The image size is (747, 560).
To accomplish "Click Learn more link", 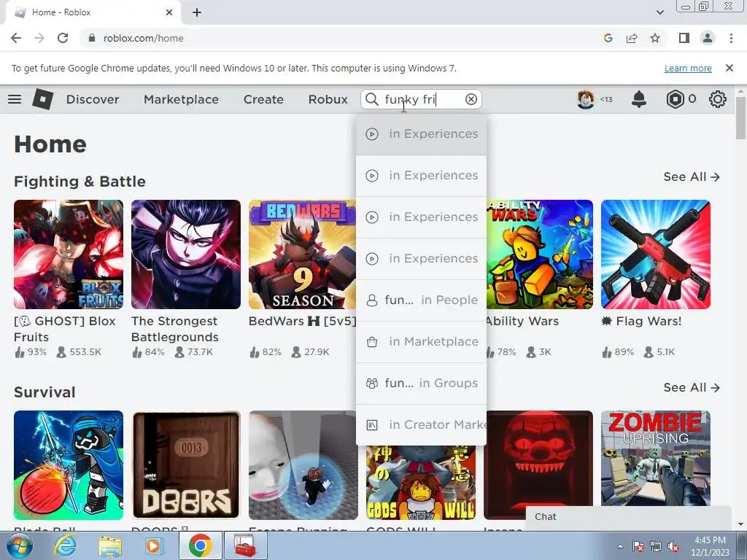I will coord(688,68).
